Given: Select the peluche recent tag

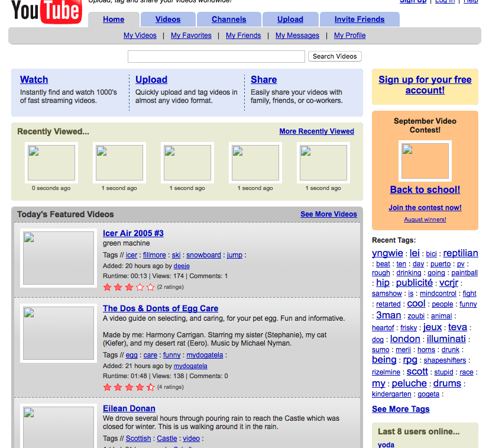Looking at the screenshot, I should (409, 383).
